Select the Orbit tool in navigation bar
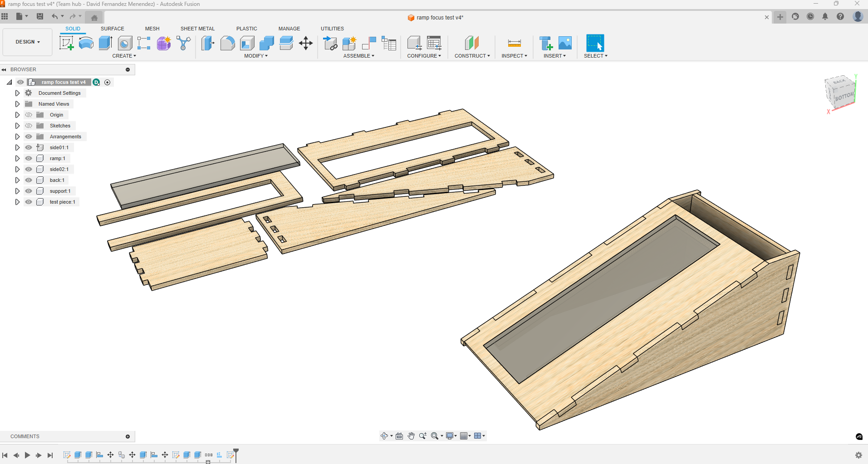The width and height of the screenshot is (868, 464). 385,435
